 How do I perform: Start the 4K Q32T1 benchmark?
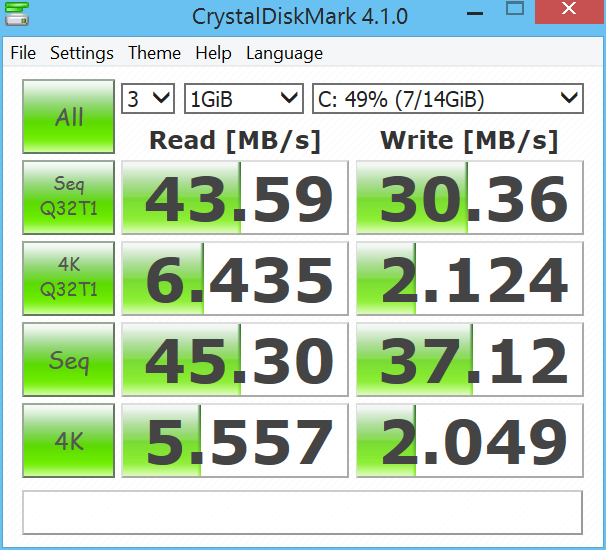point(68,278)
